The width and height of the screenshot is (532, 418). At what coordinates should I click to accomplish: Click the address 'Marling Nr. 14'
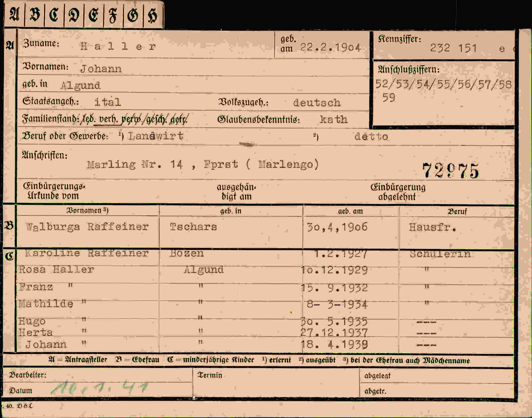(x=135, y=164)
